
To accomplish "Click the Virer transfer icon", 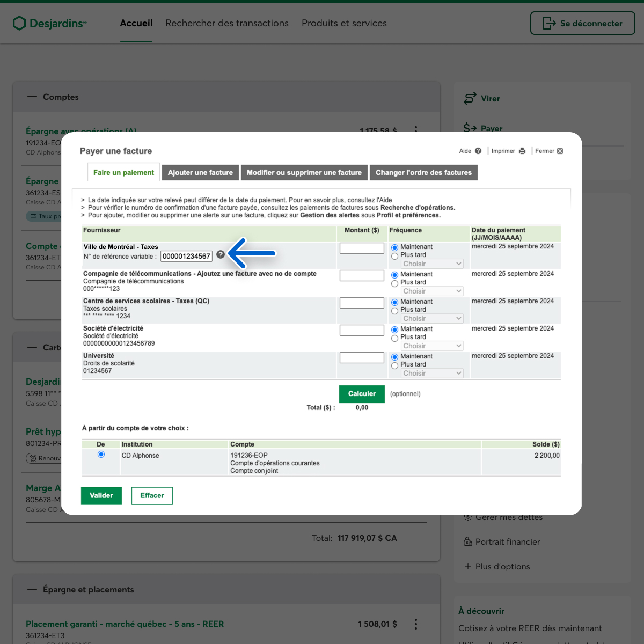I will click(x=470, y=98).
